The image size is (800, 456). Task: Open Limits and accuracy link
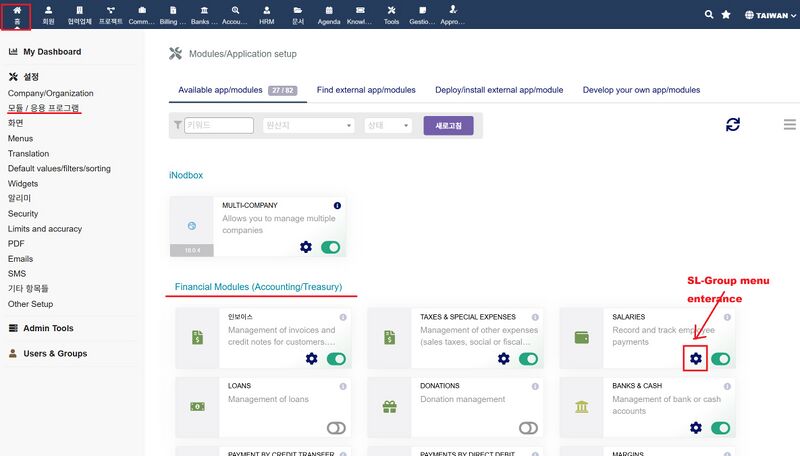[45, 229]
